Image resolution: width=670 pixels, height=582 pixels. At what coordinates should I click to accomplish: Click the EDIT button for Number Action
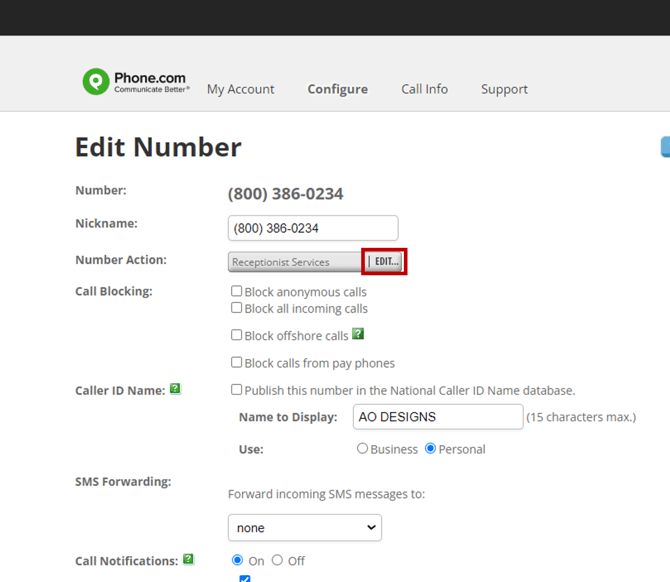tap(384, 261)
